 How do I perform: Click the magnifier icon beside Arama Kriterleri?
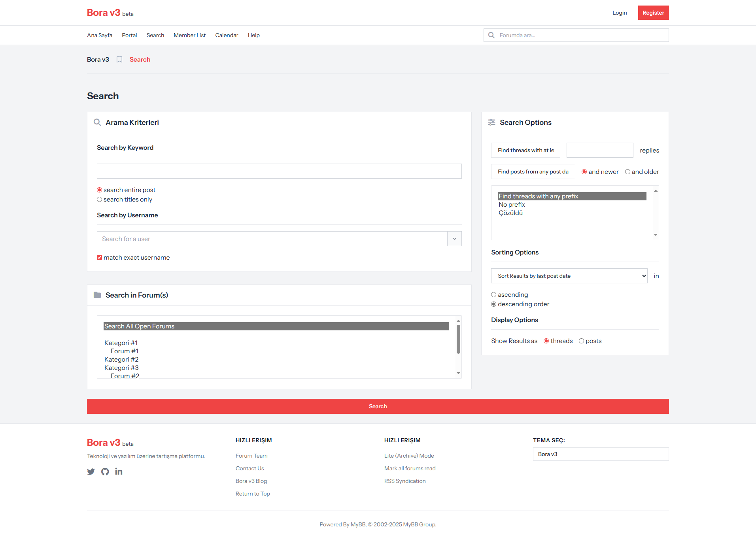tap(97, 123)
